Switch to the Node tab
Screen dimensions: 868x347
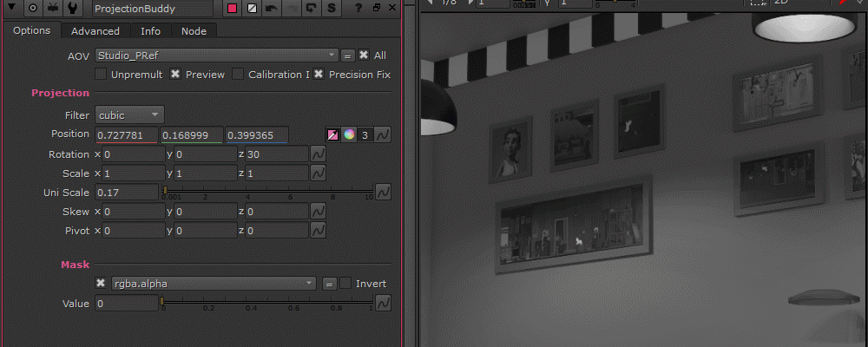pos(194,31)
